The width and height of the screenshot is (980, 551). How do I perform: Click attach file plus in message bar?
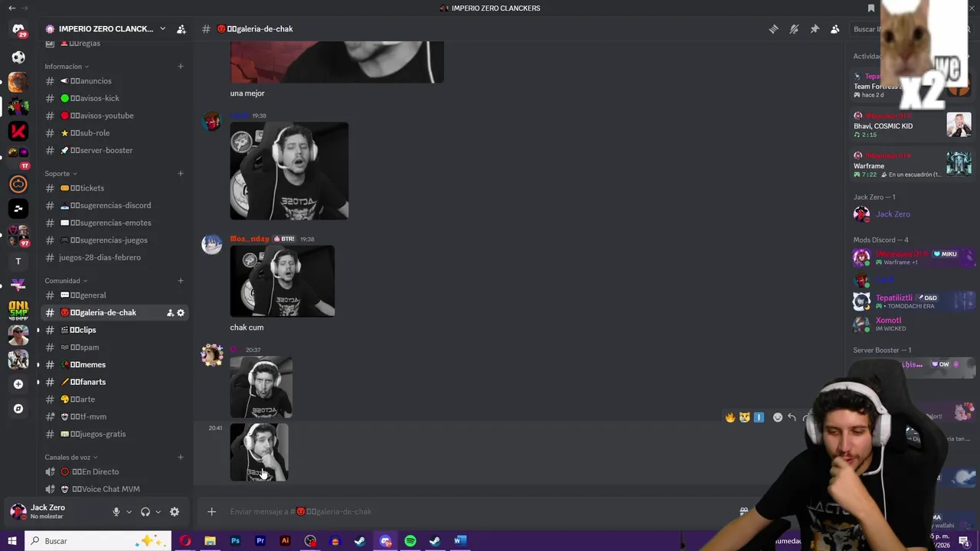click(212, 512)
